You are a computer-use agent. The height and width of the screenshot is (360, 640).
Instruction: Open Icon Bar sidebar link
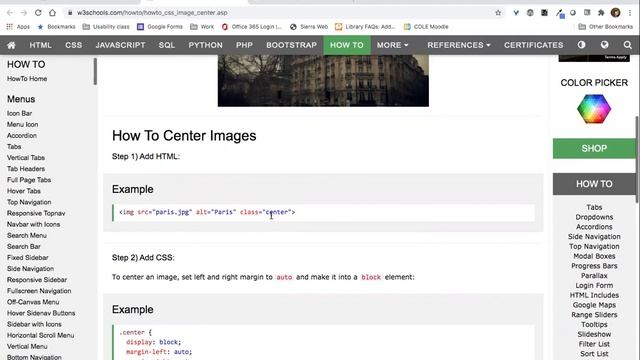coord(19,113)
